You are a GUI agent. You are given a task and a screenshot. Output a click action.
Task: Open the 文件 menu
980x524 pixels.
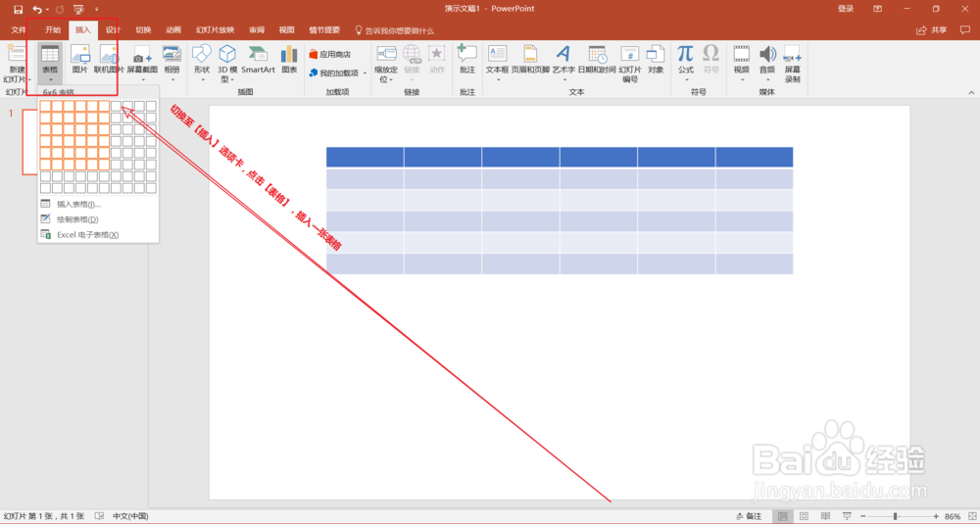point(18,30)
